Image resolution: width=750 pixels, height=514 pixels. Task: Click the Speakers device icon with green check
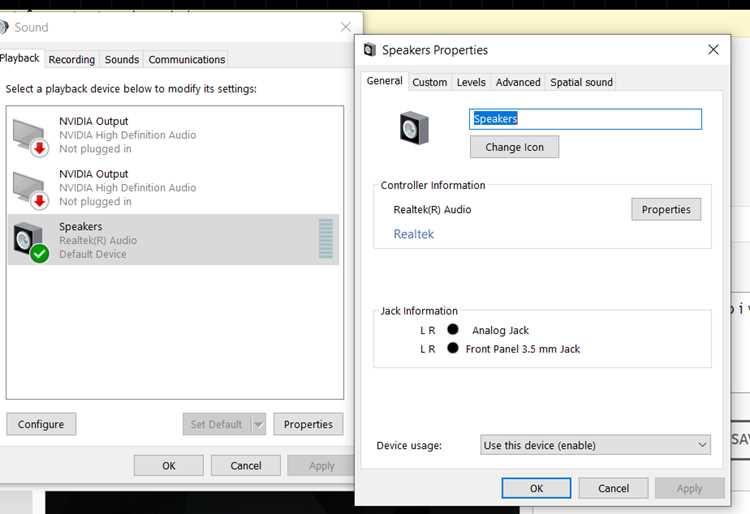tap(31, 242)
